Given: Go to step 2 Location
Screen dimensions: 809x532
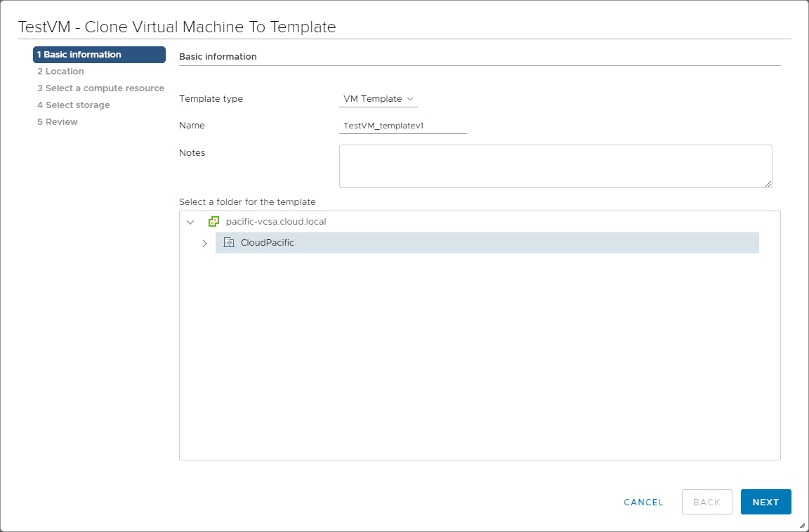Looking at the screenshot, I should 60,72.
